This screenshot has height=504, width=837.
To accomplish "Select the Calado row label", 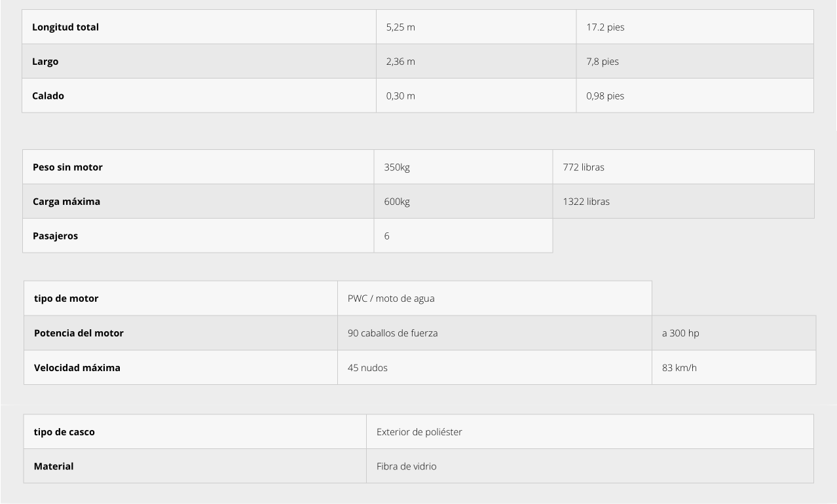I will [199, 96].
